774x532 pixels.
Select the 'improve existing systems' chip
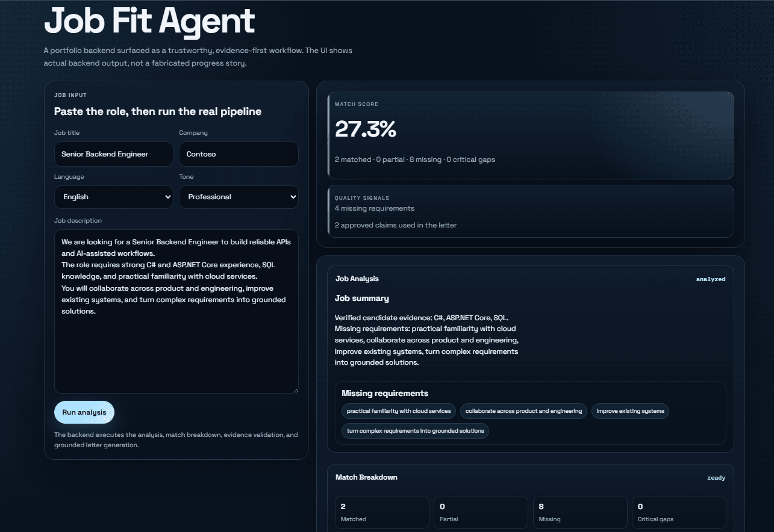click(630, 411)
